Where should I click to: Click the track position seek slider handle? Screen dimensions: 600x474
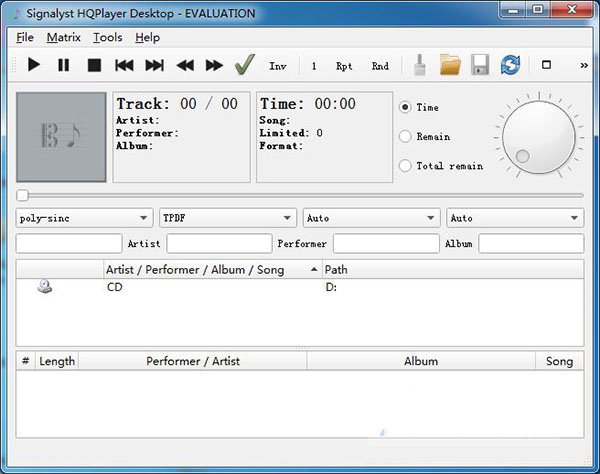pos(23,195)
